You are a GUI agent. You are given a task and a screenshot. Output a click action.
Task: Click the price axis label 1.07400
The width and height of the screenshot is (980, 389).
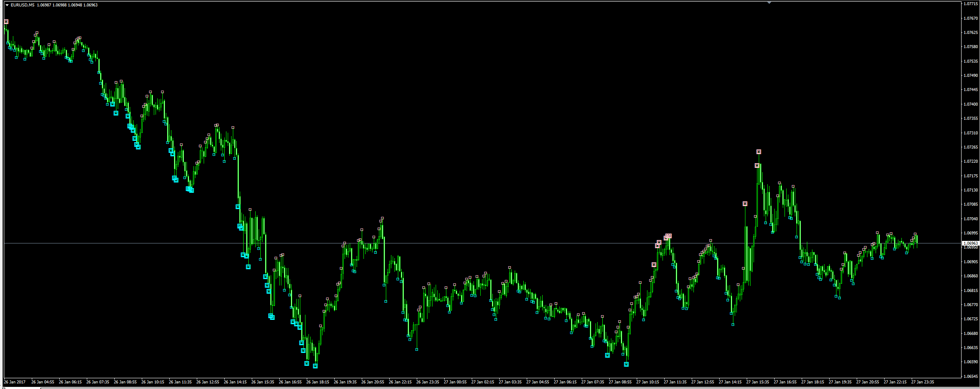(x=971, y=104)
